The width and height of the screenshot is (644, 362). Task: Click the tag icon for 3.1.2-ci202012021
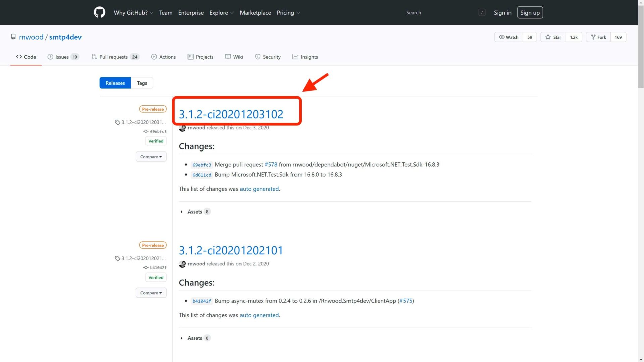point(117,258)
